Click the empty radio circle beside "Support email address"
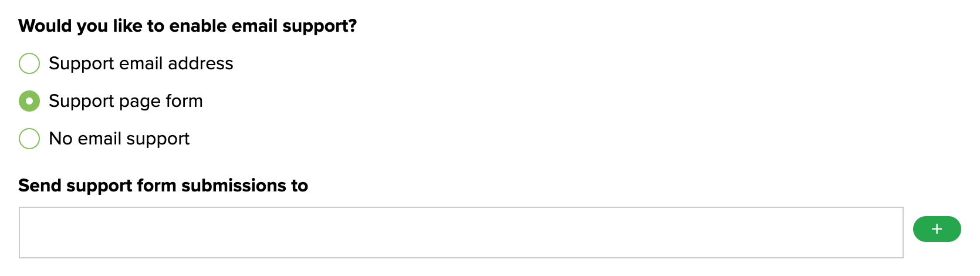This screenshot has height=276, width=980. point(29,63)
